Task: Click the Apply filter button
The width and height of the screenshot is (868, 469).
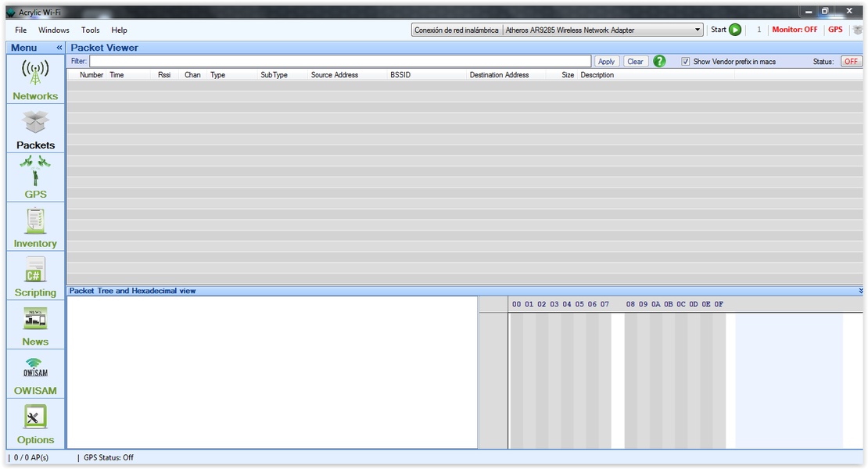Action: (606, 62)
